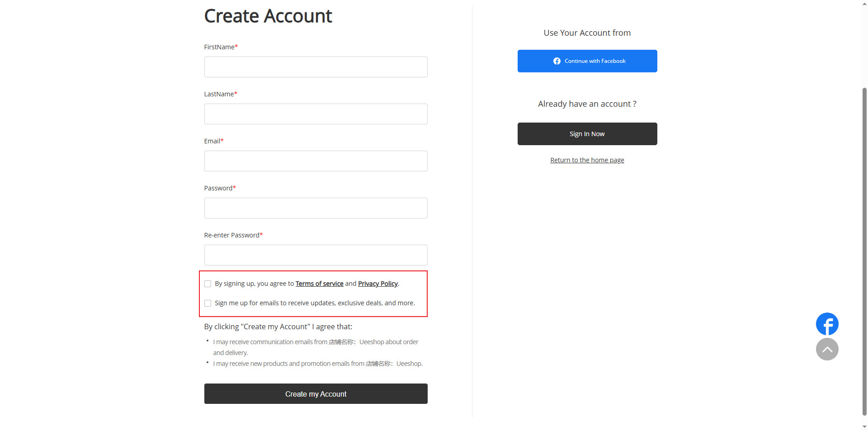
Task: Check the Terms of service agreement box
Action: click(x=208, y=284)
